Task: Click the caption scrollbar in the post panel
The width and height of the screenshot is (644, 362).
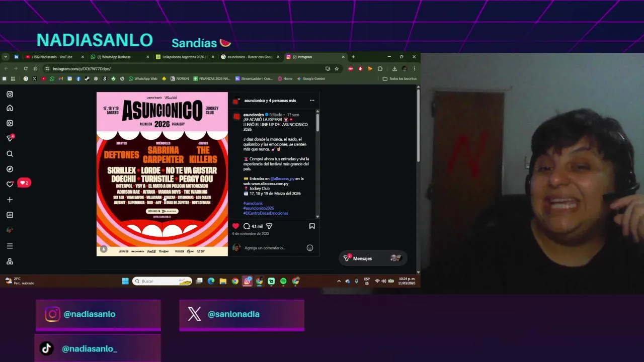Action: coord(317,123)
